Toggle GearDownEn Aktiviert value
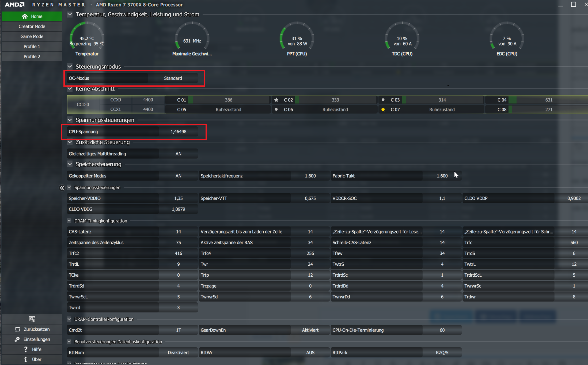 (x=310, y=330)
